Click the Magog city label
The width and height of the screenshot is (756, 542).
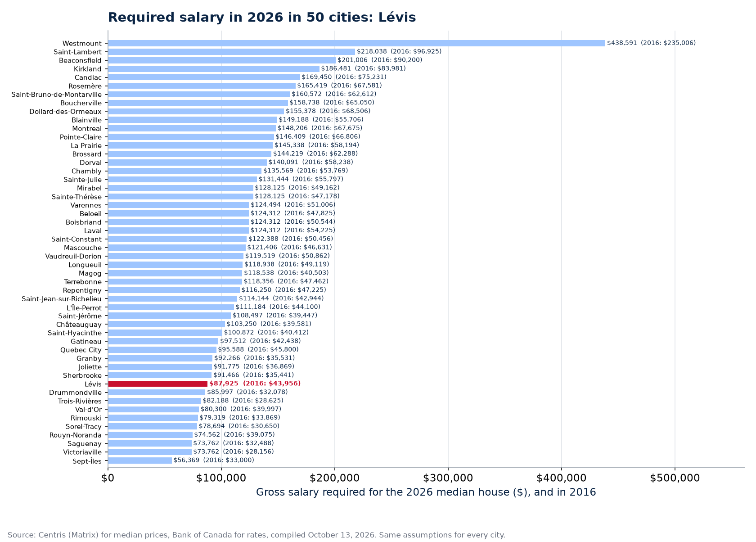click(x=90, y=273)
